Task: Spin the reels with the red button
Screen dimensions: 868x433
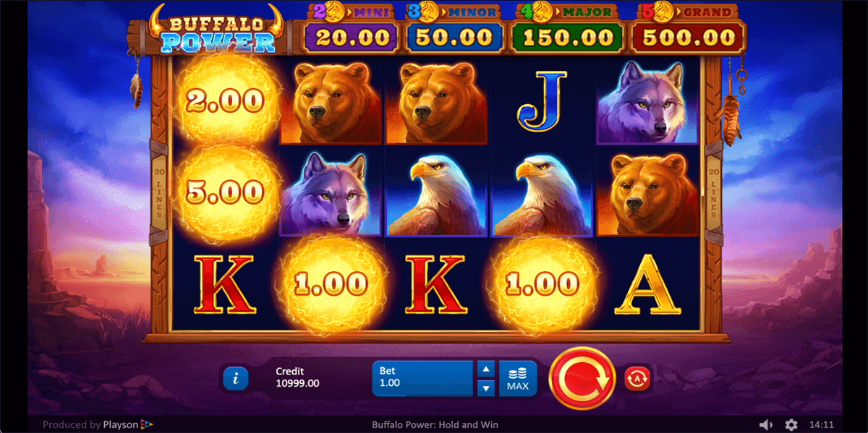Action: 581,377
